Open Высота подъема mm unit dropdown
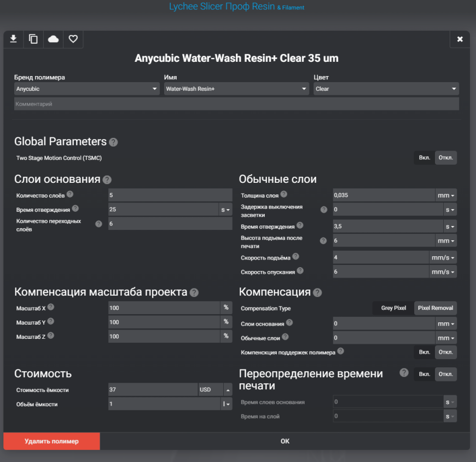This screenshot has height=462, width=476. (446, 241)
